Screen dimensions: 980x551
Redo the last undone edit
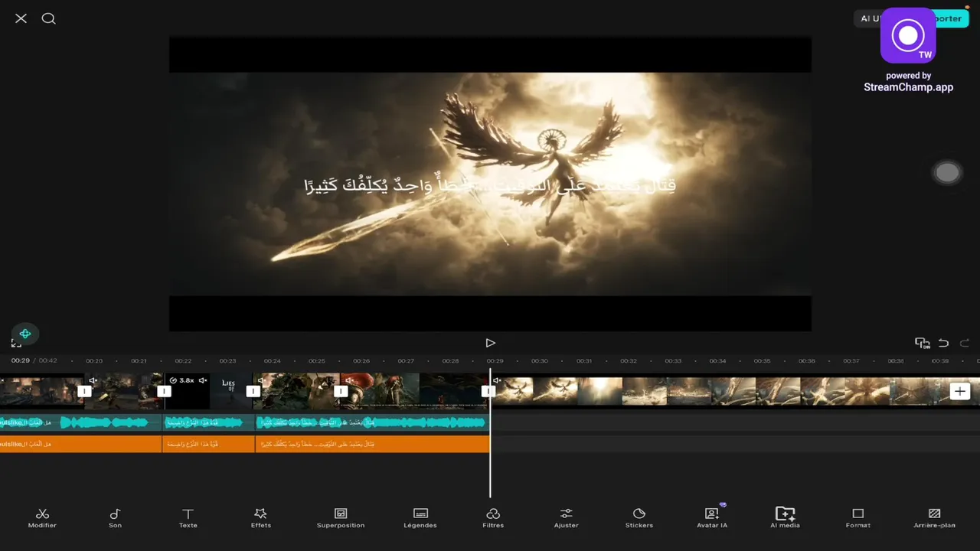tap(965, 343)
